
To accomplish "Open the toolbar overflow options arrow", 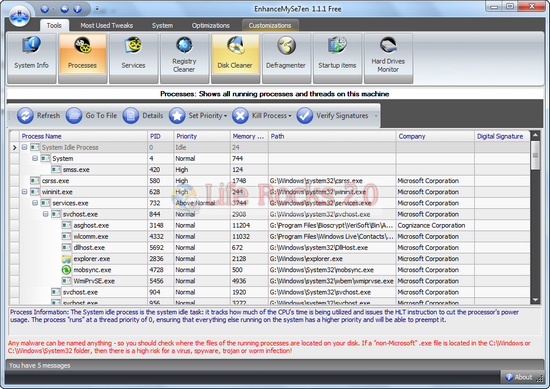I will [376, 116].
